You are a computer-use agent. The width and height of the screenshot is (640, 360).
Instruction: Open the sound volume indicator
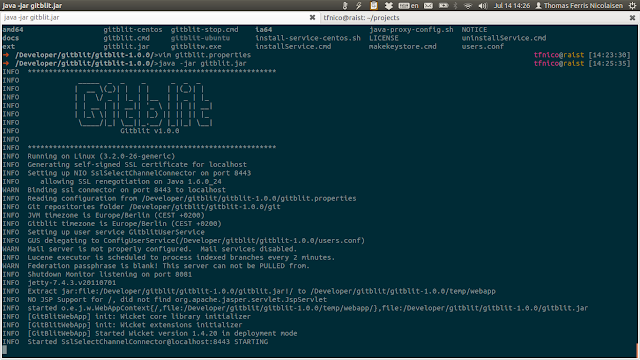tap(483, 5)
